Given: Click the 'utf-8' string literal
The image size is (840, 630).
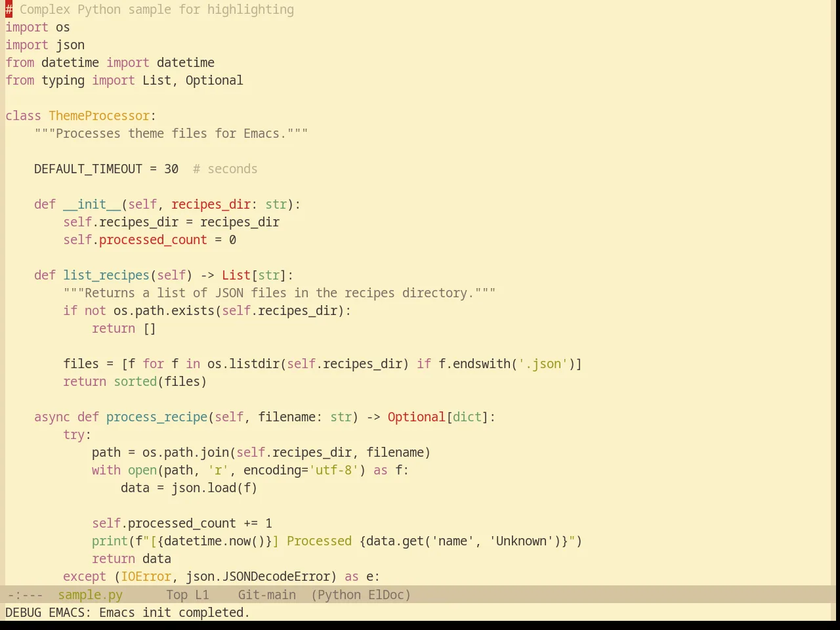Looking at the screenshot, I should pyautogui.click(x=334, y=470).
